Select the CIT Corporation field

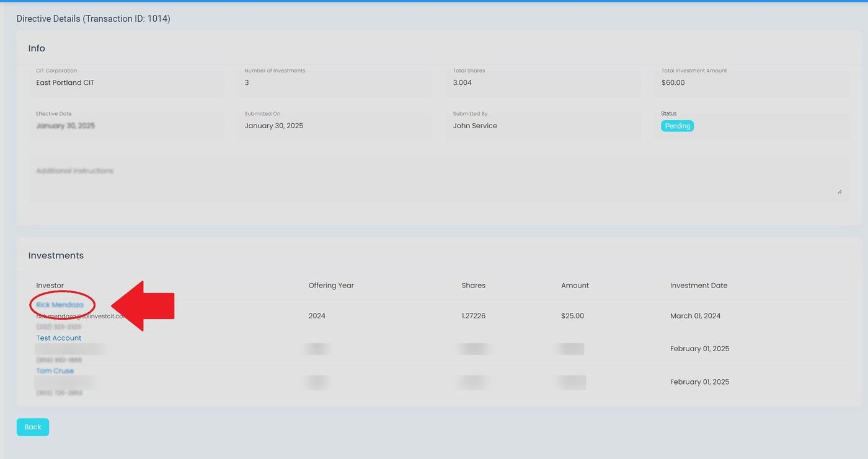pos(126,82)
